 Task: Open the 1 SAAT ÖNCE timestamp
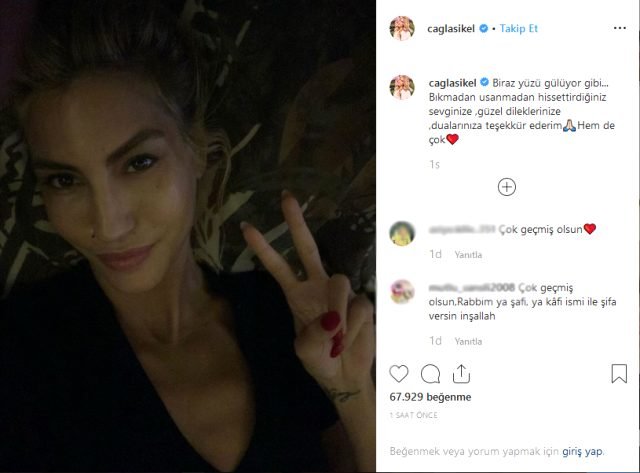pyautogui.click(x=413, y=415)
